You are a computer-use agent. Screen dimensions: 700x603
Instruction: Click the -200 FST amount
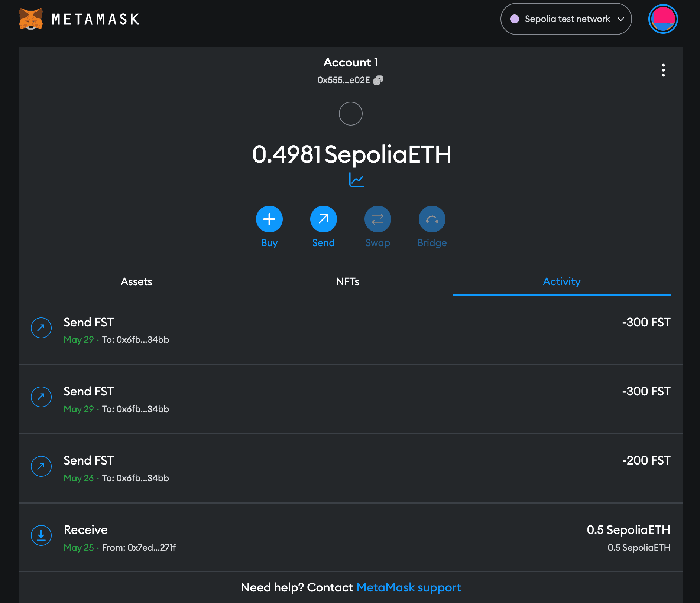coord(646,460)
